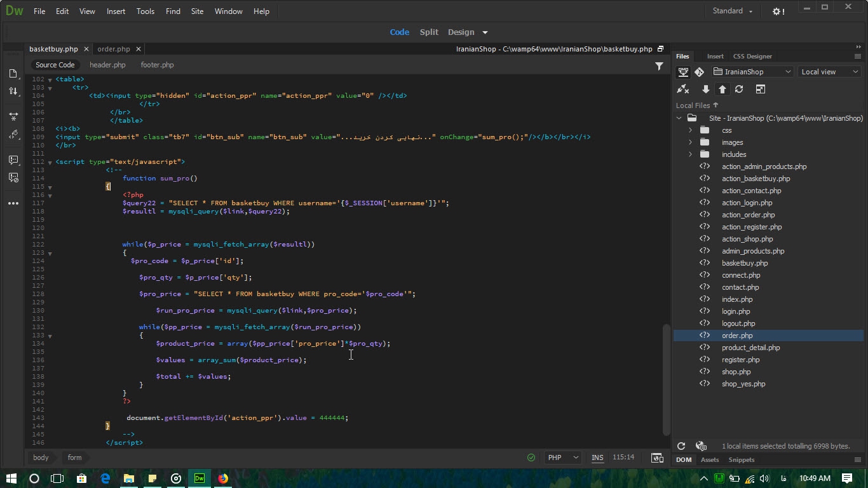Viewport: 868px width, 488px height.
Task: Select shop_yes.php in Files list
Action: tap(743, 384)
